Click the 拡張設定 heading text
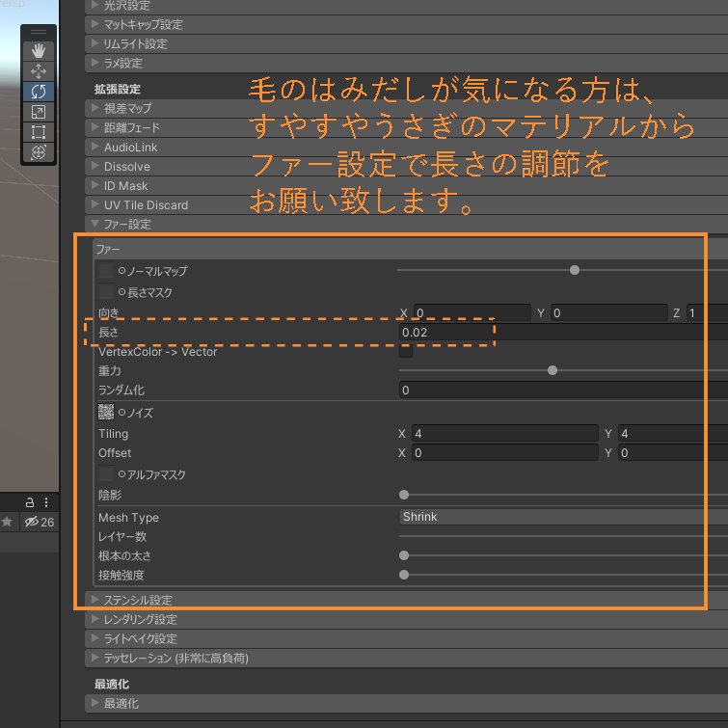This screenshot has height=728, width=728. pos(118,89)
